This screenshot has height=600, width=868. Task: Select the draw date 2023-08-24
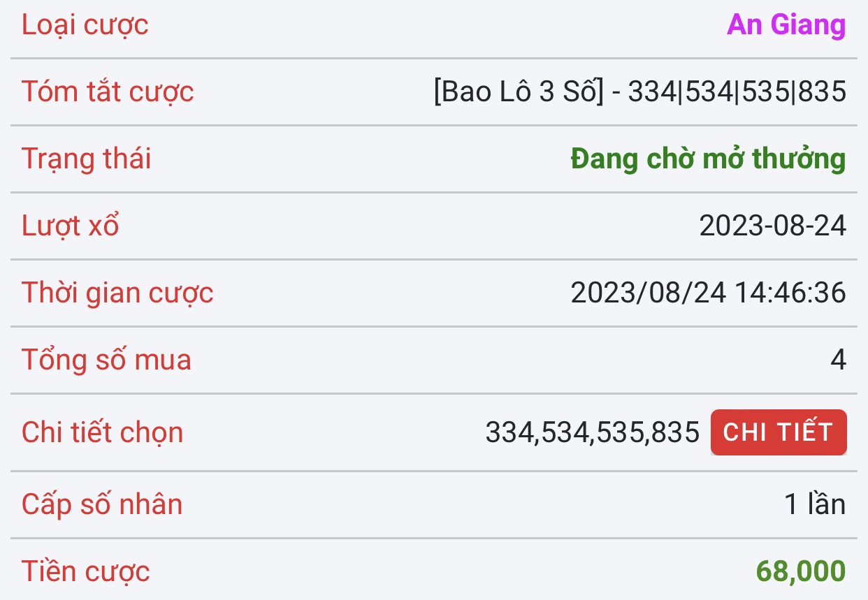pos(772,226)
